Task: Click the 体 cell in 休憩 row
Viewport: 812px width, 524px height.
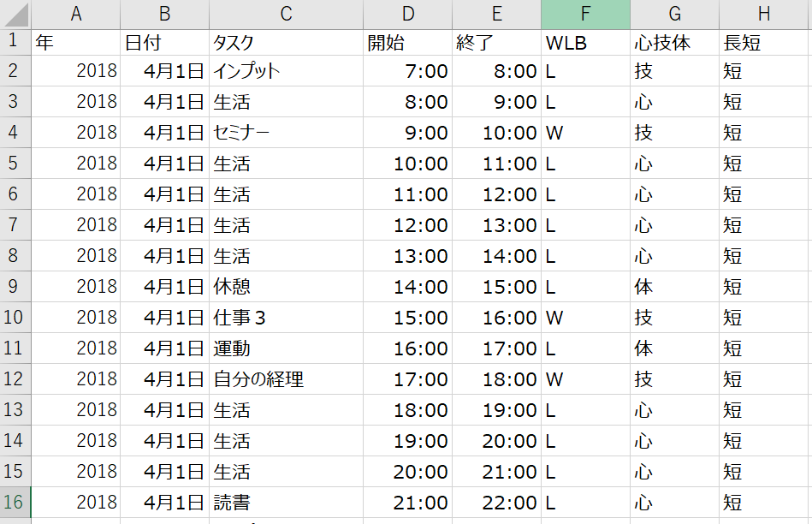Action: 675,286
